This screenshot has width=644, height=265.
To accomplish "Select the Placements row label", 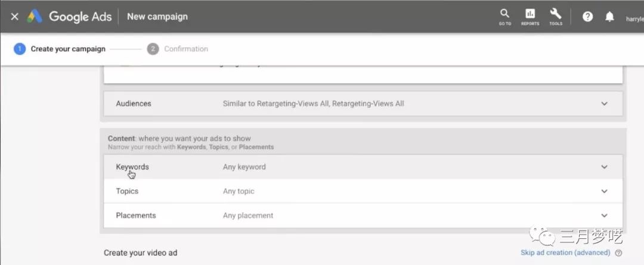I will (x=135, y=216).
